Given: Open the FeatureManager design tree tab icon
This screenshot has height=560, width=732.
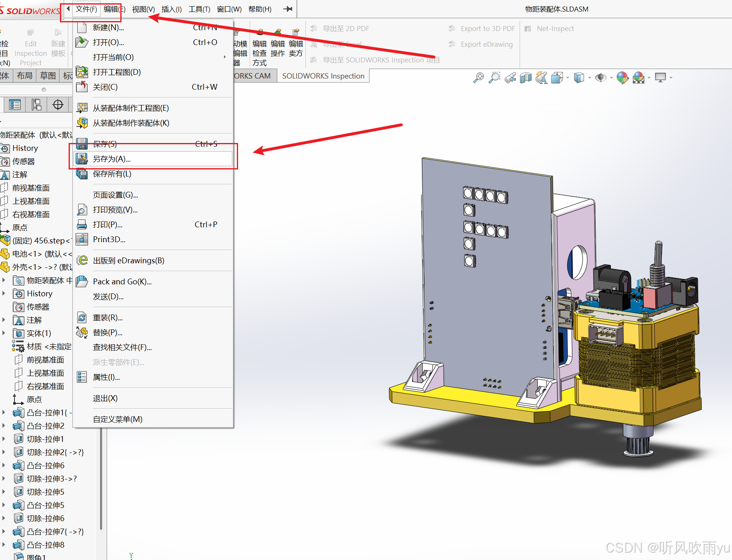Looking at the screenshot, I should click(15, 105).
